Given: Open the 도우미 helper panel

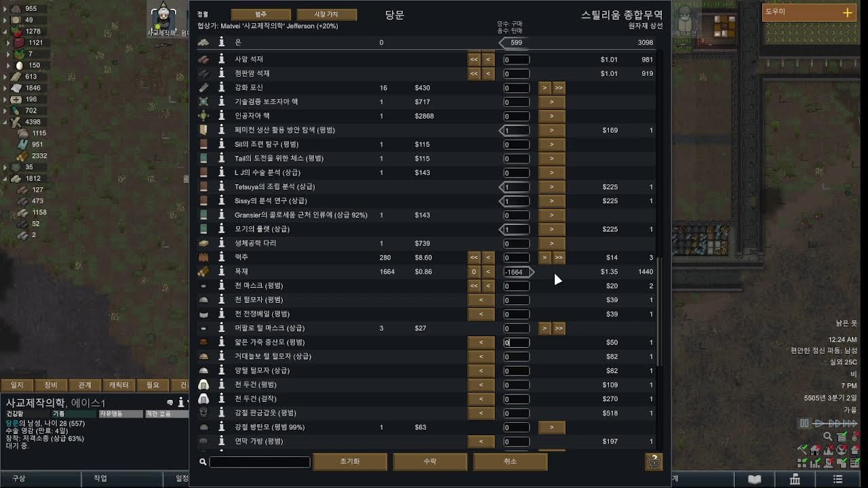Looking at the screenshot, I should click(809, 12).
